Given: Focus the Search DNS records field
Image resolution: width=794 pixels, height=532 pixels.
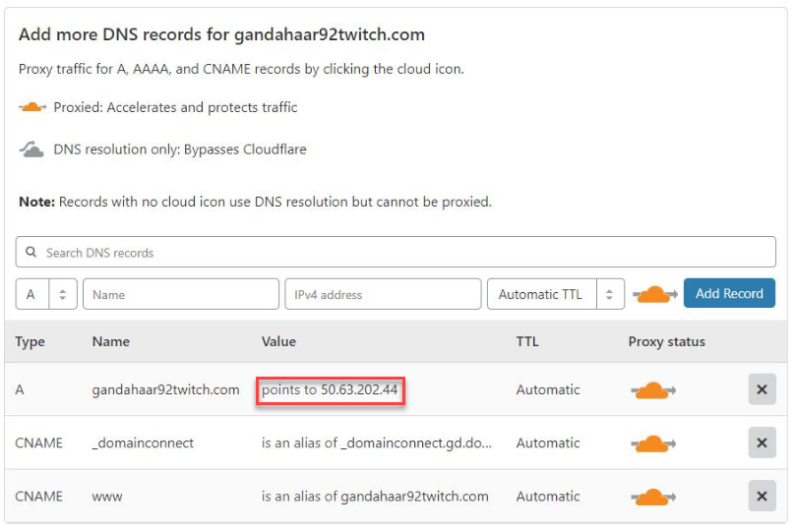Looking at the screenshot, I should (396, 252).
